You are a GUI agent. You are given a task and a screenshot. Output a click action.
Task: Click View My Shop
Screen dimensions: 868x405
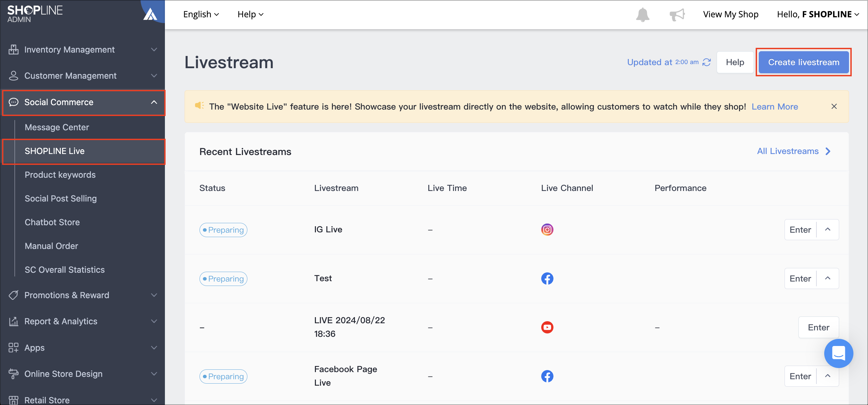click(x=731, y=14)
